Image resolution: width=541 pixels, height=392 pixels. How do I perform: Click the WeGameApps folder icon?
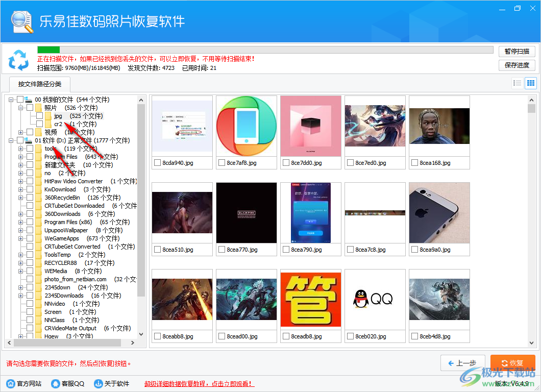tap(38, 238)
